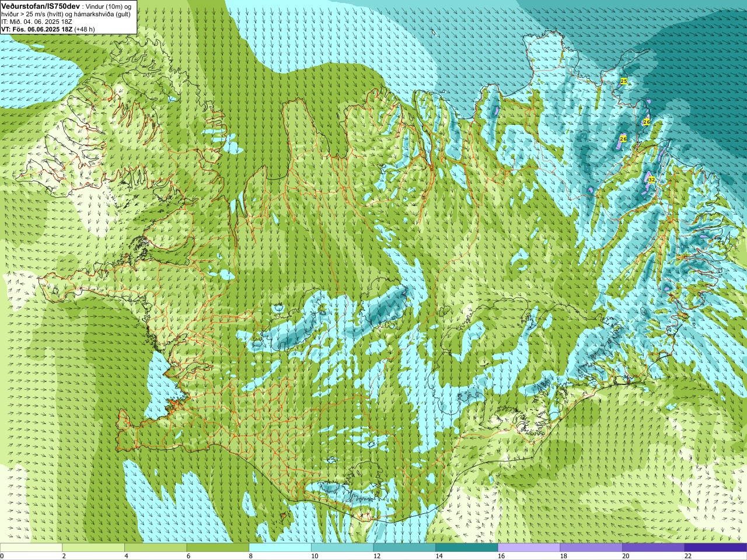The height and width of the screenshot is (560, 747).
Task: Click the legend tick label "22"
Action: click(688, 556)
